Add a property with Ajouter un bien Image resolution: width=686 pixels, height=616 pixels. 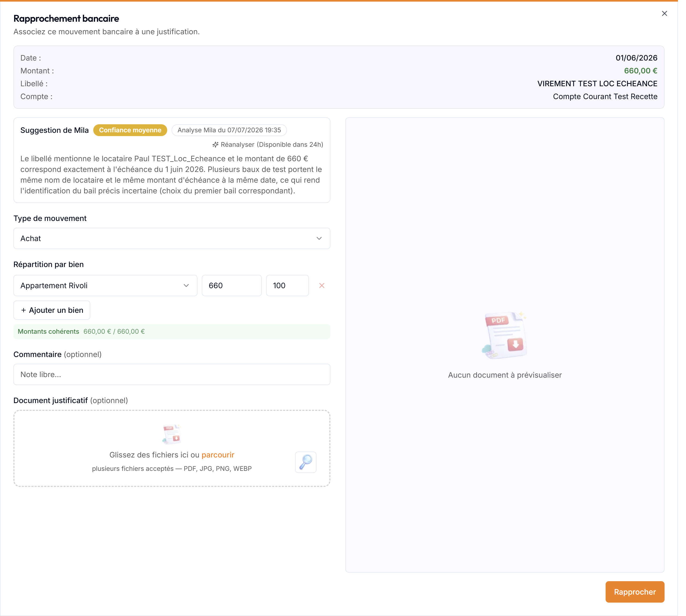point(52,310)
